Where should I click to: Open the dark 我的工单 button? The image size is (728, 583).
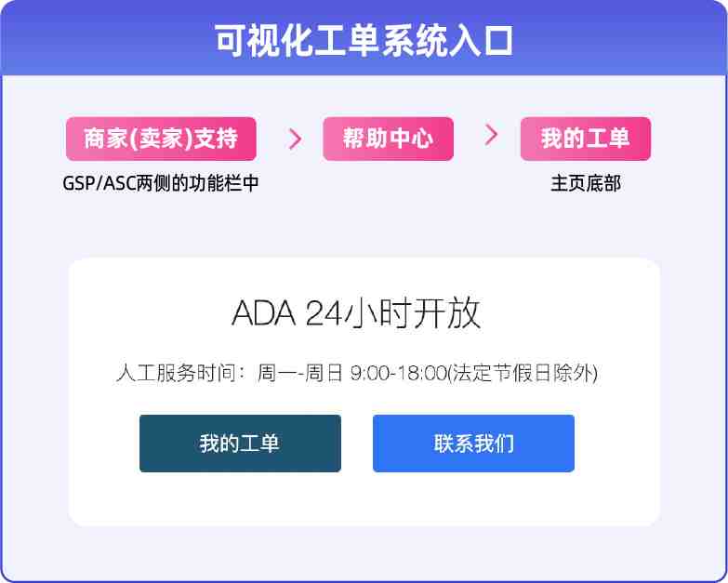point(240,444)
